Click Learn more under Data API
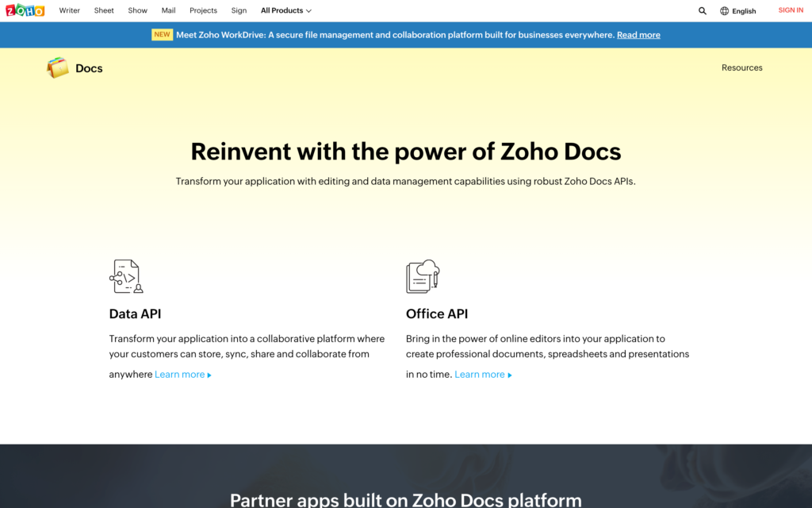This screenshot has width=812, height=508. pyautogui.click(x=178, y=374)
